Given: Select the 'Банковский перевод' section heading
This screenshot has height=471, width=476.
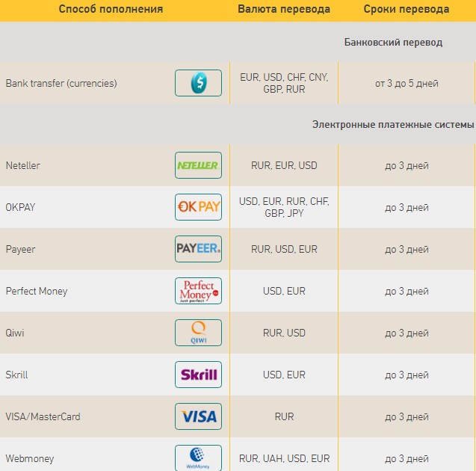Looking at the screenshot, I should click(393, 42).
